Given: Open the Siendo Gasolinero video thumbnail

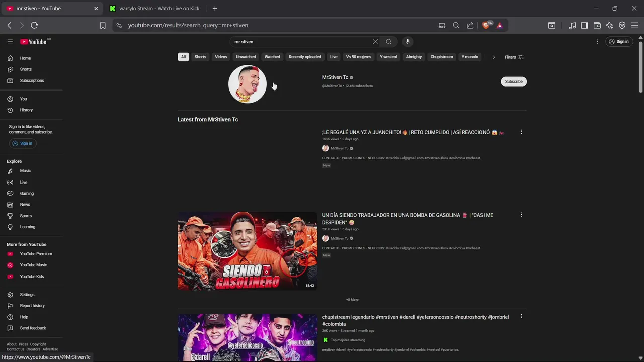Looking at the screenshot, I should (247, 251).
